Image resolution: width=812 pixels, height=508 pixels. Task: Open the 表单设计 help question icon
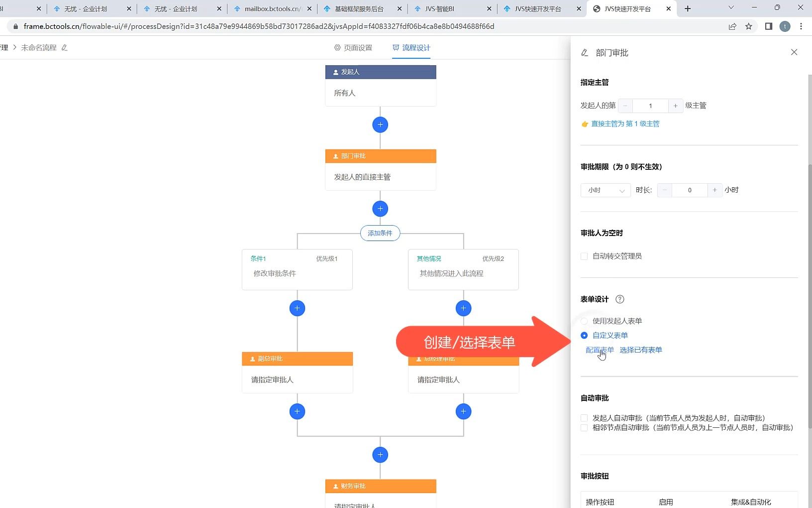click(619, 299)
